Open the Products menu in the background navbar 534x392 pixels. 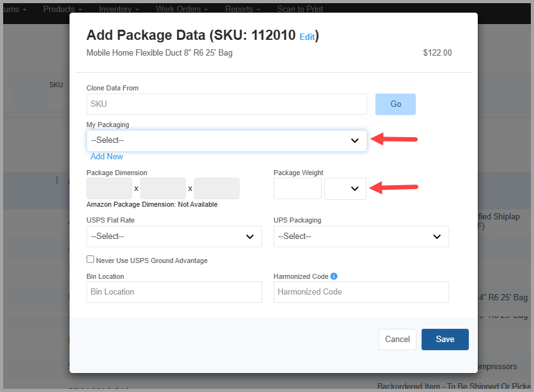pyautogui.click(x=63, y=9)
